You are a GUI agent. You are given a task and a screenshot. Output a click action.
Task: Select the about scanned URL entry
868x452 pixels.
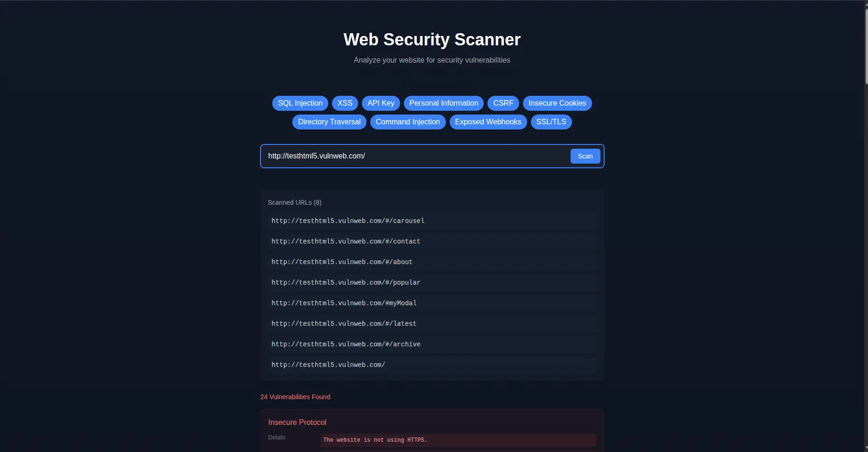342,262
